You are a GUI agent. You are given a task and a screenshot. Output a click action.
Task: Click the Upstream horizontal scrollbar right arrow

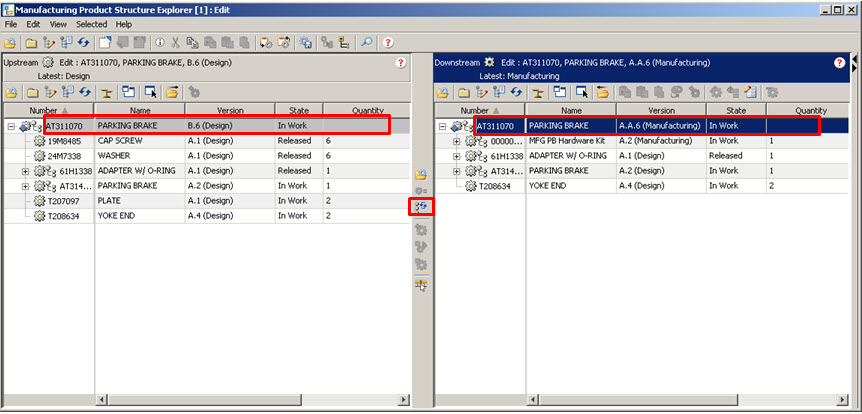(404, 400)
